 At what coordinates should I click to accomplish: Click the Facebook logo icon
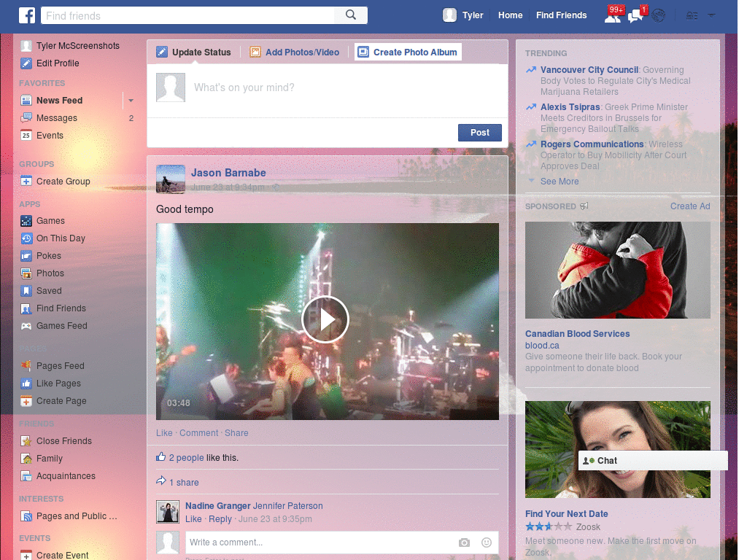27,15
